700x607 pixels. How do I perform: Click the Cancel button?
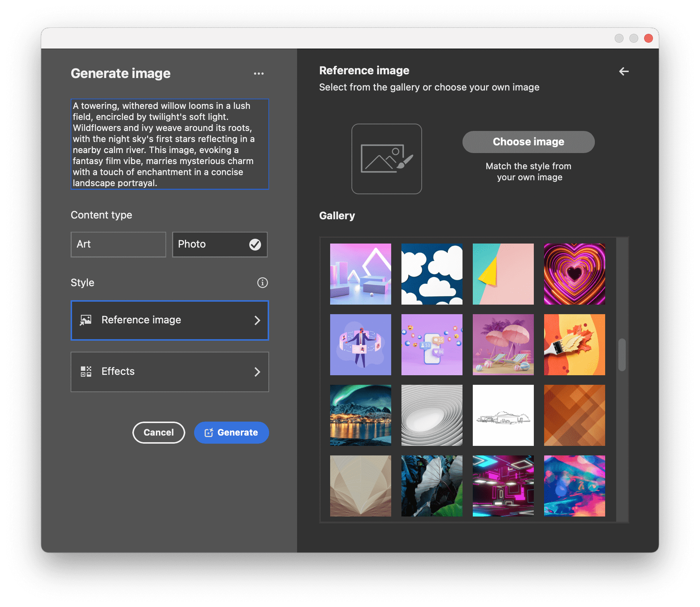tap(159, 433)
